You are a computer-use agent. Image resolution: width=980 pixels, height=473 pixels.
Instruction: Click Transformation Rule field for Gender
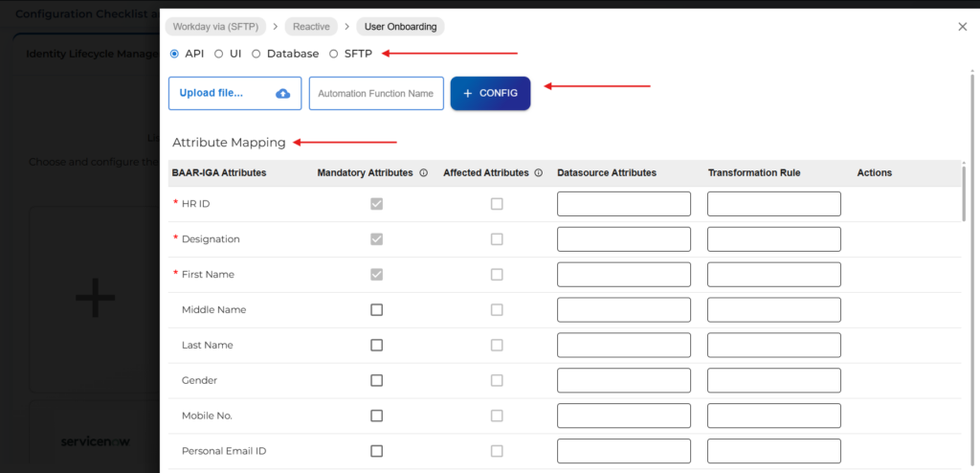(774, 380)
